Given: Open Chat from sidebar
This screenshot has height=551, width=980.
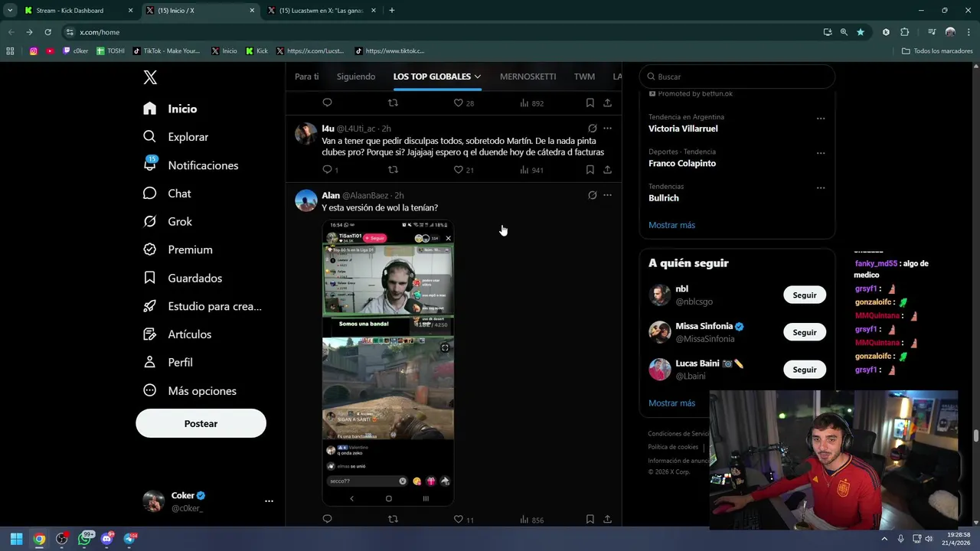Looking at the screenshot, I should (167, 194).
